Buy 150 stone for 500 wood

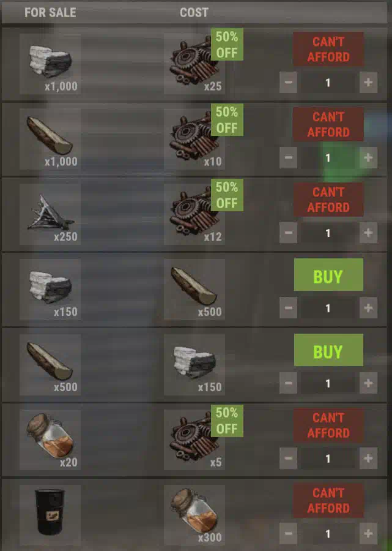328,275
